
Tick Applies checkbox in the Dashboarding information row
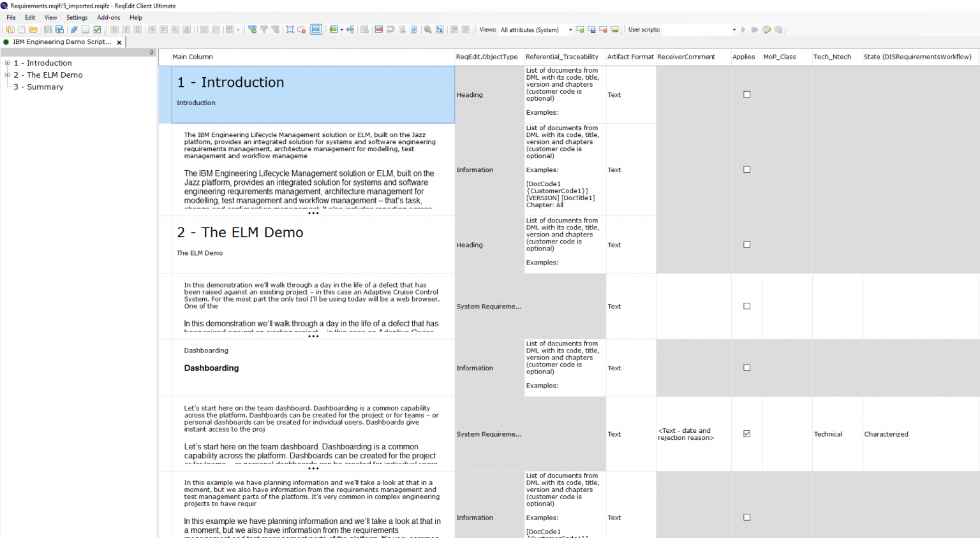click(x=746, y=368)
